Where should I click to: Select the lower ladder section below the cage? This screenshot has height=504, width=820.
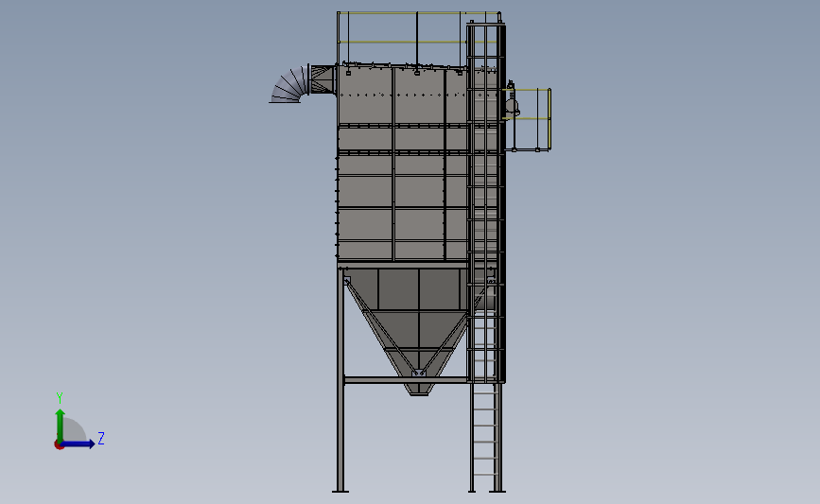point(483,437)
